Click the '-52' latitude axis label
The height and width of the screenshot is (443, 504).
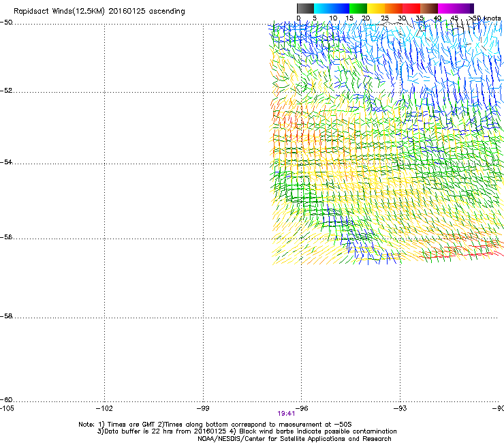click(6, 91)
